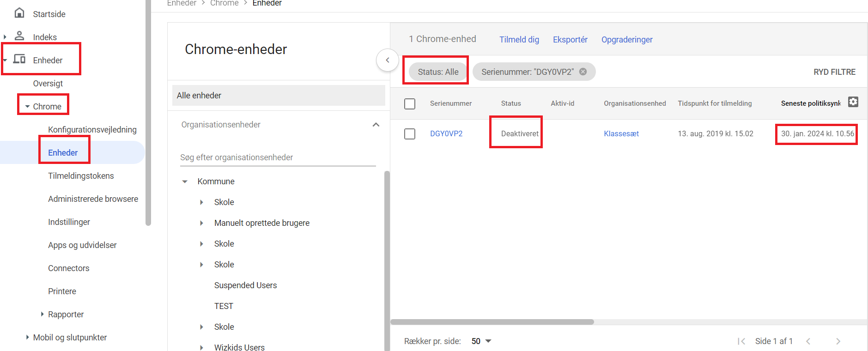Remove the Serienummer filter chip
The image size is (868, 351).
[x=583, y=72]
